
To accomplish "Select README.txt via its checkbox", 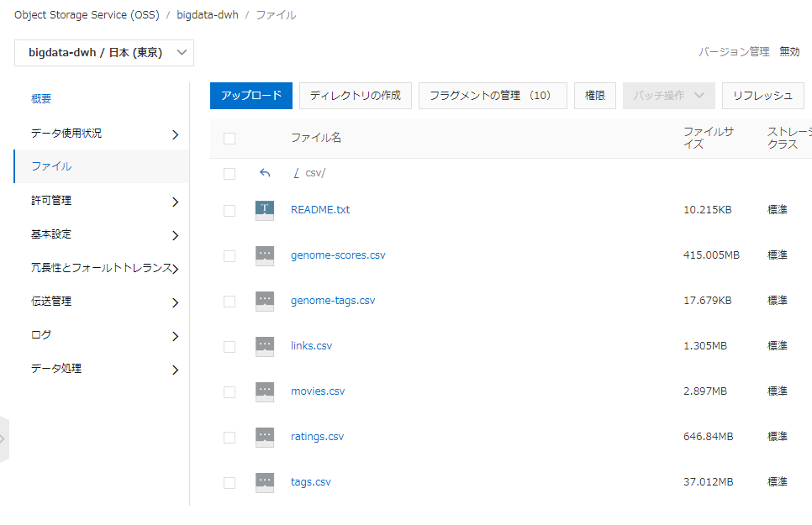I will tap(229, 211).
